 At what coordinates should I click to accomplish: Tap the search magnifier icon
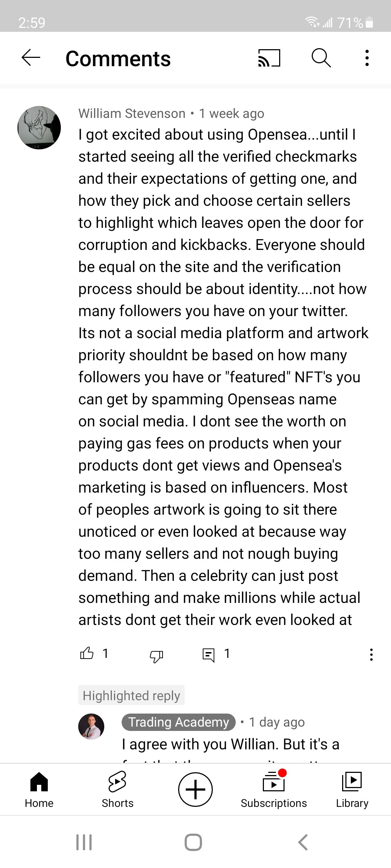click(321, 58)
